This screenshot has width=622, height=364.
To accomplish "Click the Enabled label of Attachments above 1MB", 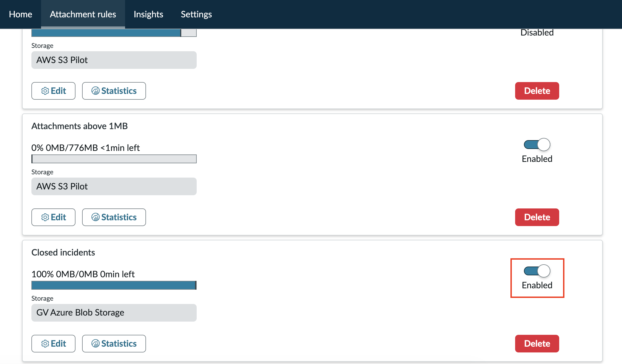I will tap(537, 159).
